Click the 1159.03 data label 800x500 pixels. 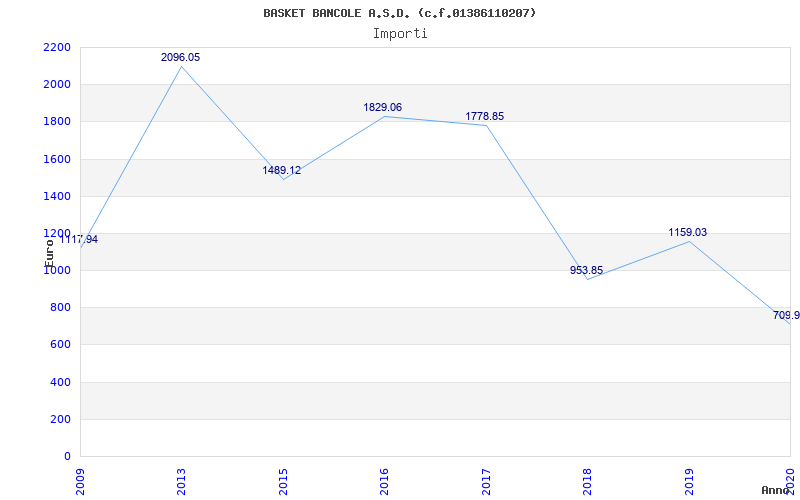[x=688, y=233]
